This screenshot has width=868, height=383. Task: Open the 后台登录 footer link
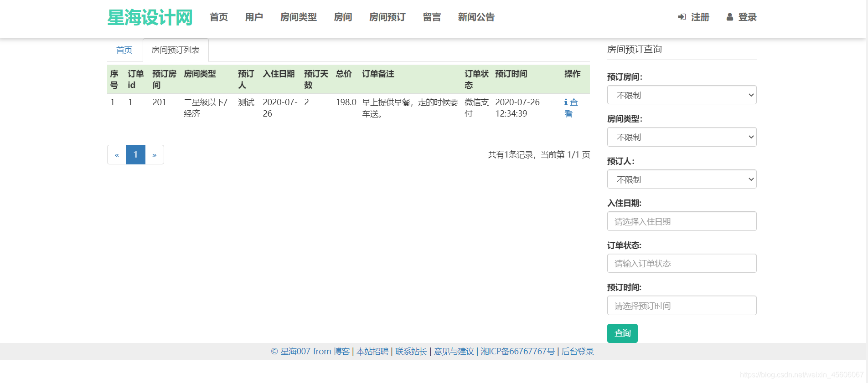(x=578, y=352)
